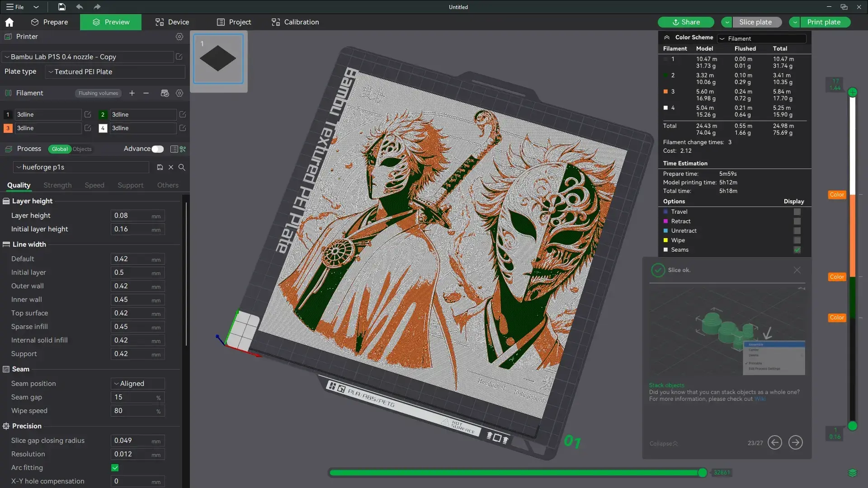
Task: Open the Plate type dropdown
Action: point(114,71)
